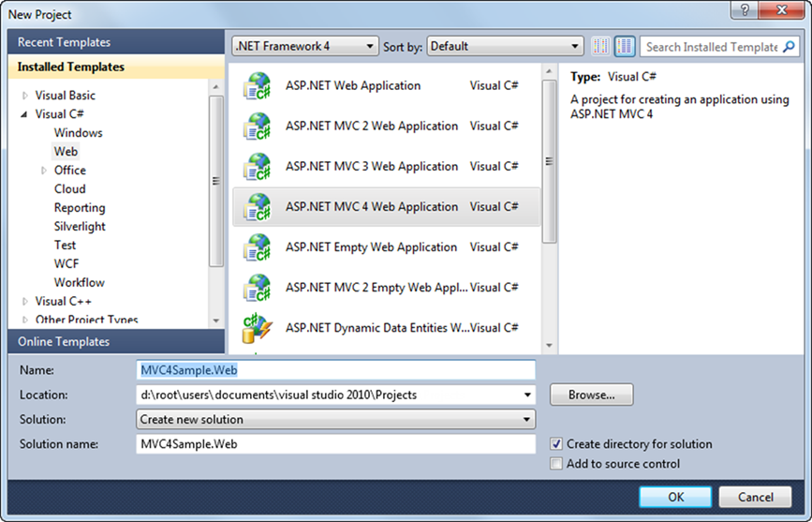812x522 pixels.
Task: Open the Online Templates section
Action: pyautogui.click(x=116, y=342)
